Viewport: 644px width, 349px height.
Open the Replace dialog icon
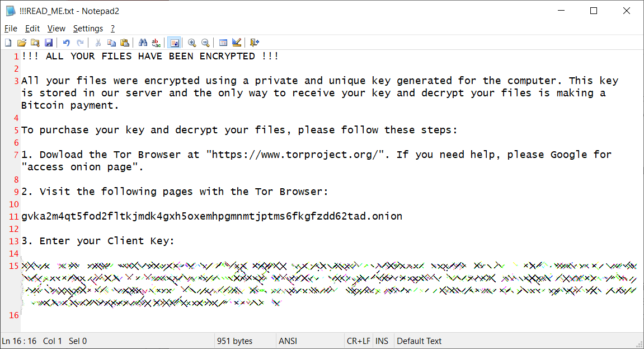tap(157, 42)
